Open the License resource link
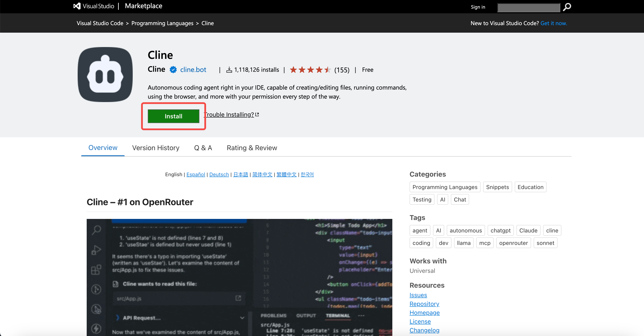The width and height of the screenshot is (644, 336). click(x=420, y=321)
